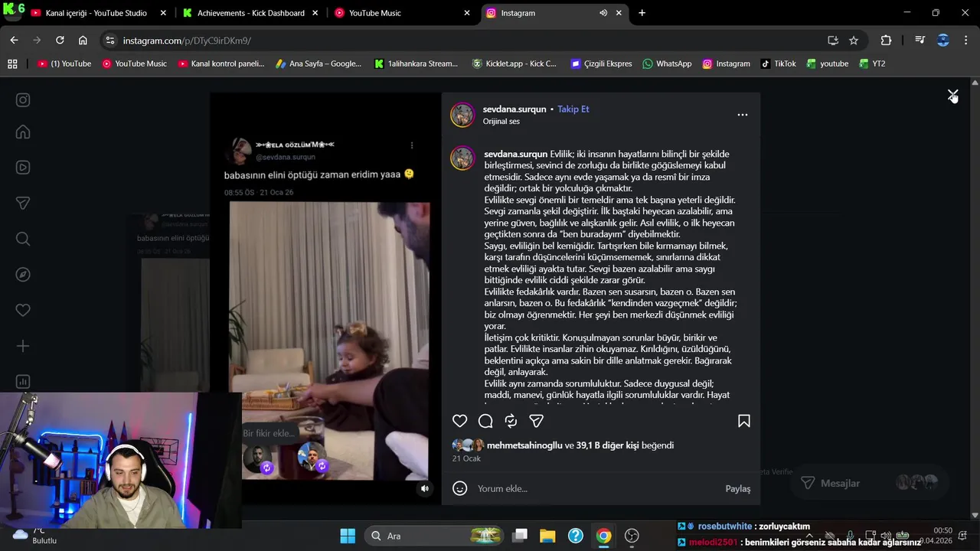Image resolution: width=980 pixels, height=551 pixels.
Task: Go back in browser
Action: point(14,41)
